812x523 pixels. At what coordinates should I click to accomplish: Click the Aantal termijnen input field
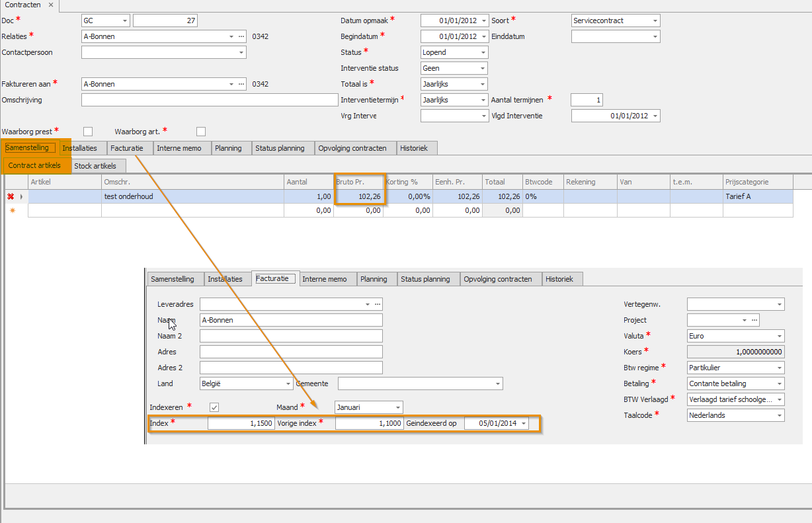point(587,100)
